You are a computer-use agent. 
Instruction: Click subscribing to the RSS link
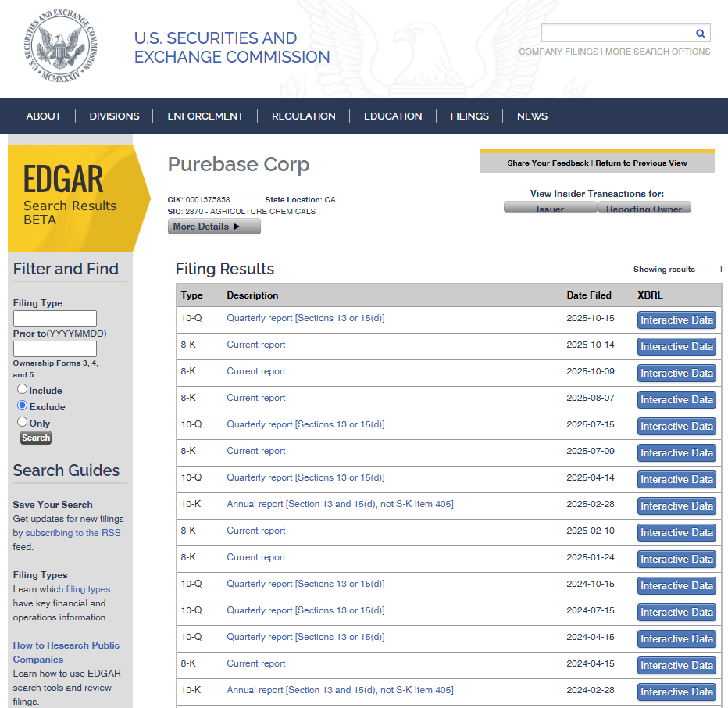pos(73,533)
